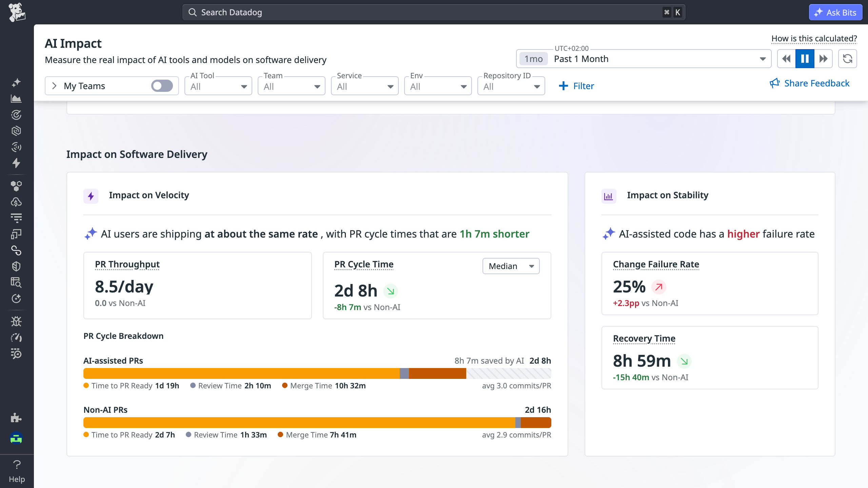Open the sparkle AI sidebar icon

pos(16,83)
